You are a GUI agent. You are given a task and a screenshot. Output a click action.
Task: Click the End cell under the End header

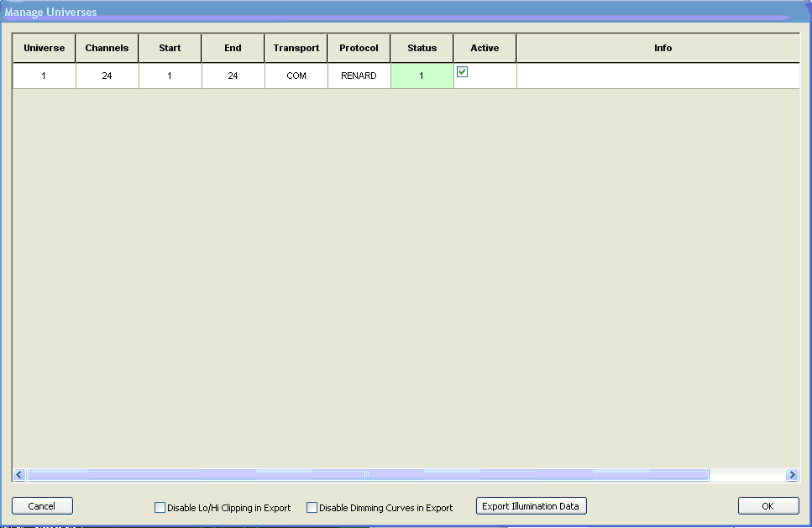pyautogui.click(x=233, y=76)
